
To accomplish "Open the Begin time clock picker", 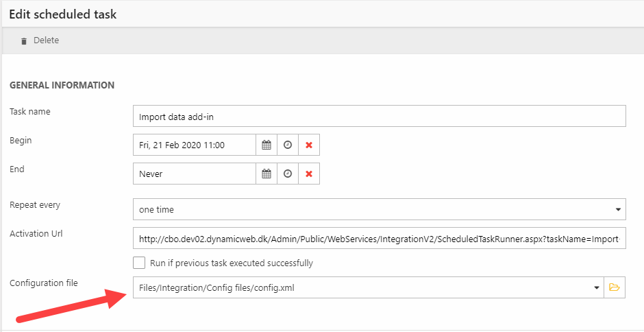I will click(x=288, y=145).
